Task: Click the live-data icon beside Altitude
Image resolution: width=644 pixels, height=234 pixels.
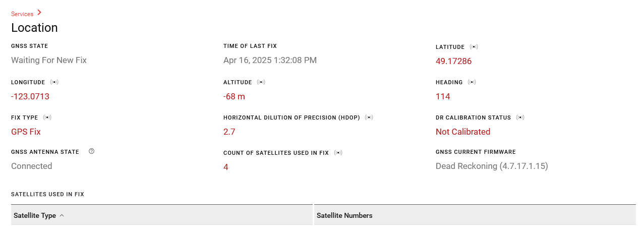Action: [x=261, y=82]
